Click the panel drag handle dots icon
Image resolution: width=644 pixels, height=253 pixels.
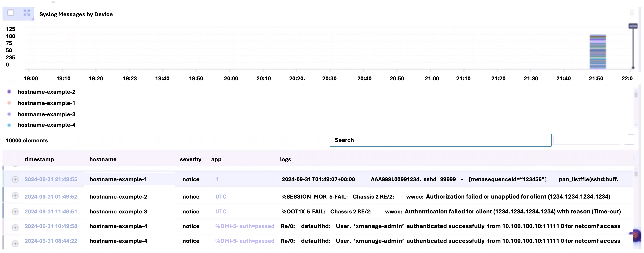click(x=632, y=13)
